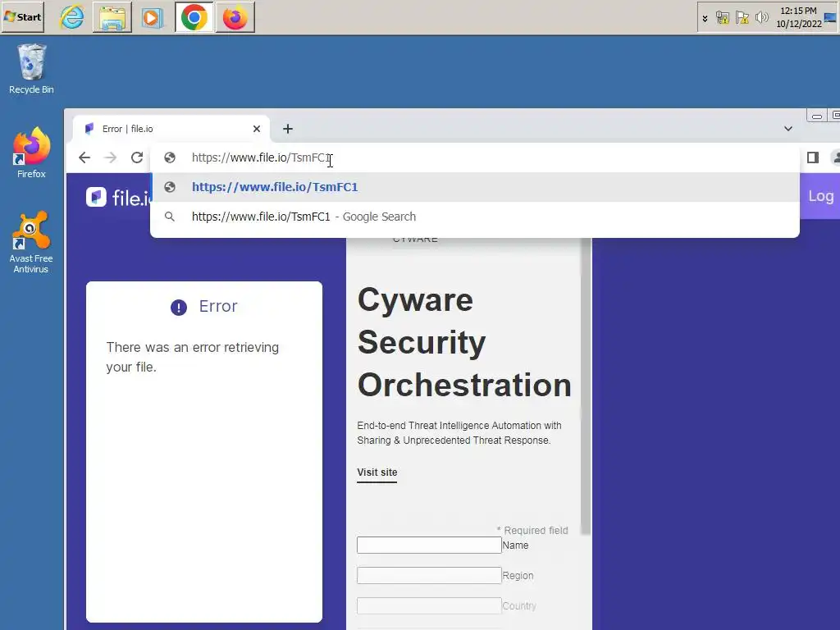Click the '* Required field' note
This screenshot has height=630, width=840.
(x=532, y=531)
